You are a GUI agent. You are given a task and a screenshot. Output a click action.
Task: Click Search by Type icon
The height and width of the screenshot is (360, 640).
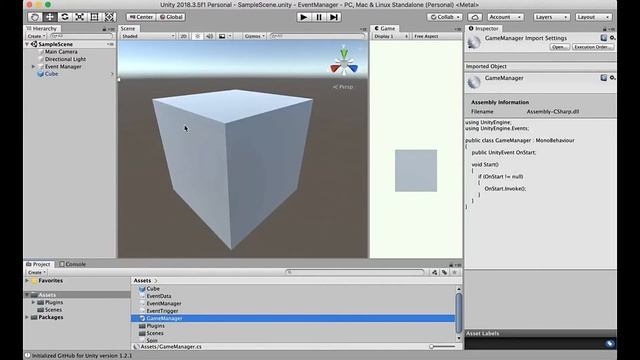pos(434,272)
